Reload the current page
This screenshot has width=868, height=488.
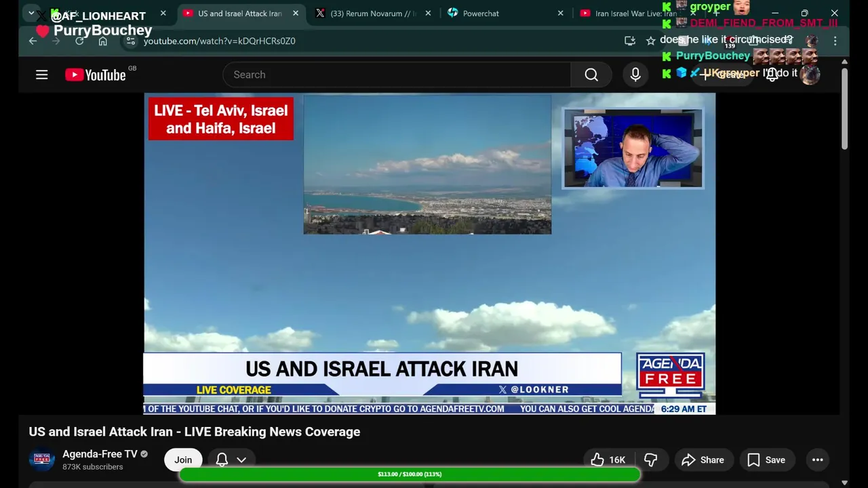(79, 41)
